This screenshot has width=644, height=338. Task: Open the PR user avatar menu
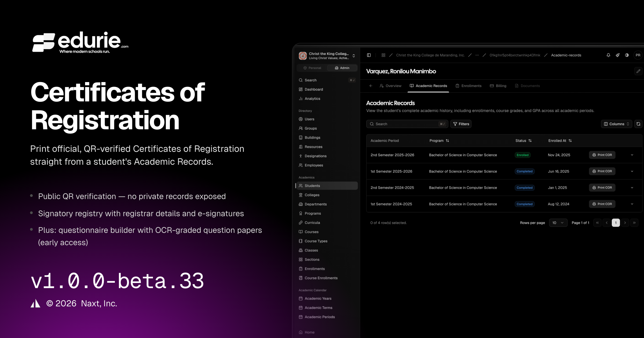pyautogui.click(x=638, y=55)
